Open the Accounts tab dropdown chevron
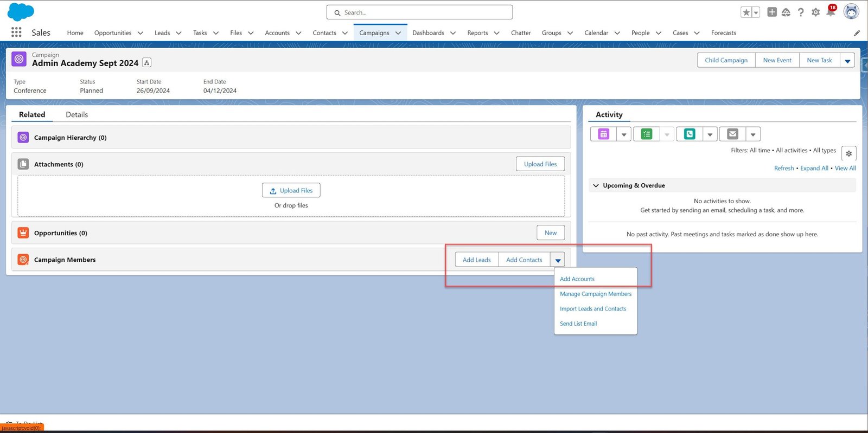Screen dimensions: 868x433 point(298,33)
